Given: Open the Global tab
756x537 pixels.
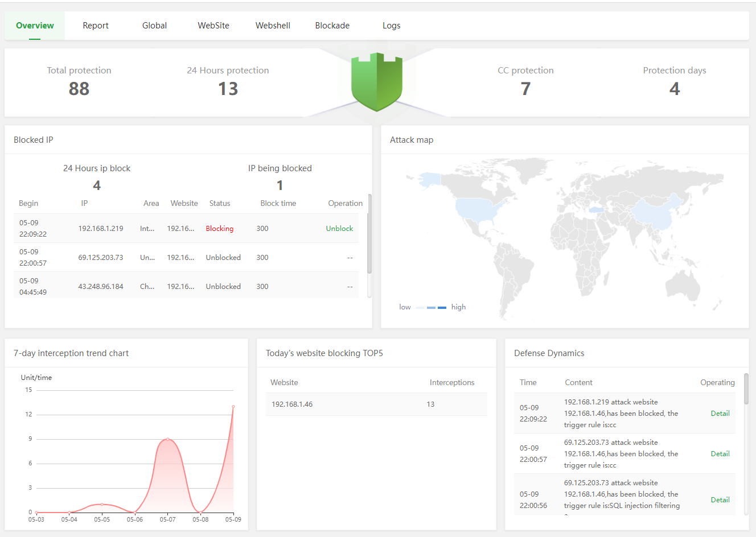Looking at the screenshot, I should [x=154, y=26].
